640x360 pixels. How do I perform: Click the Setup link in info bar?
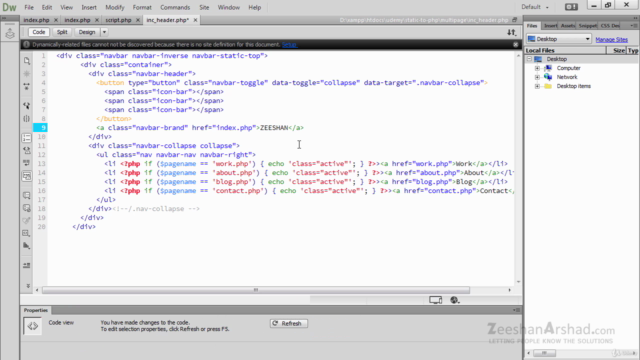[x=289, y=44]
